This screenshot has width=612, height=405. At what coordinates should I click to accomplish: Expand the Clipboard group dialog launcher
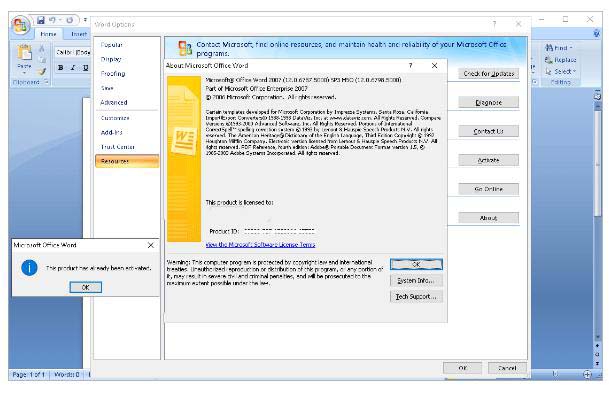coord(46,82)
